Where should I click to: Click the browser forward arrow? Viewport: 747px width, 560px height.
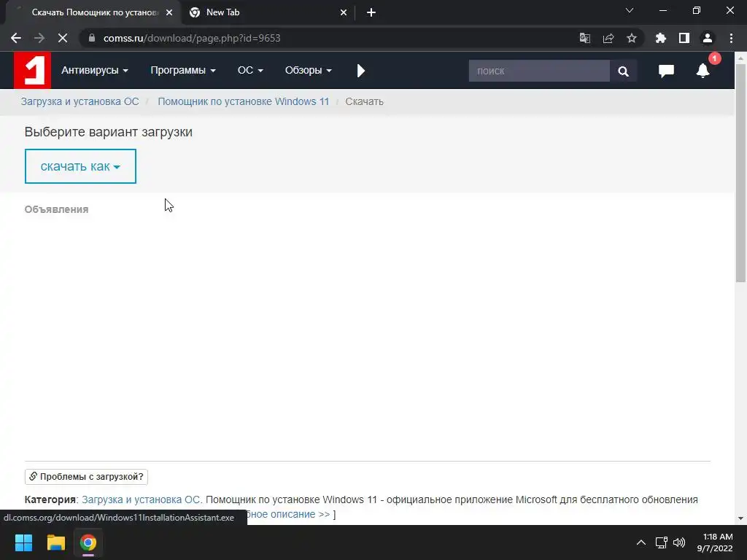[39, 38]
